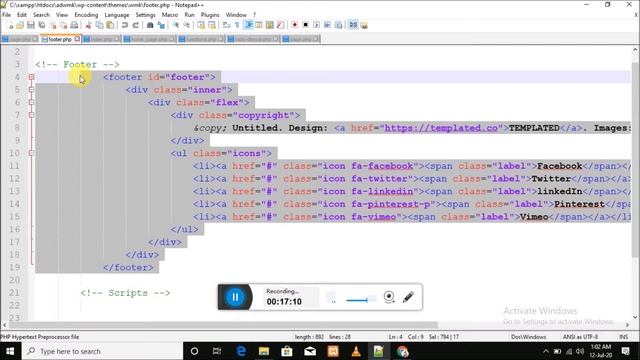Viewport: 640px width, 360px height.
Task: Collapse the copyright div fold on line 7
Action: pos(31,115)
